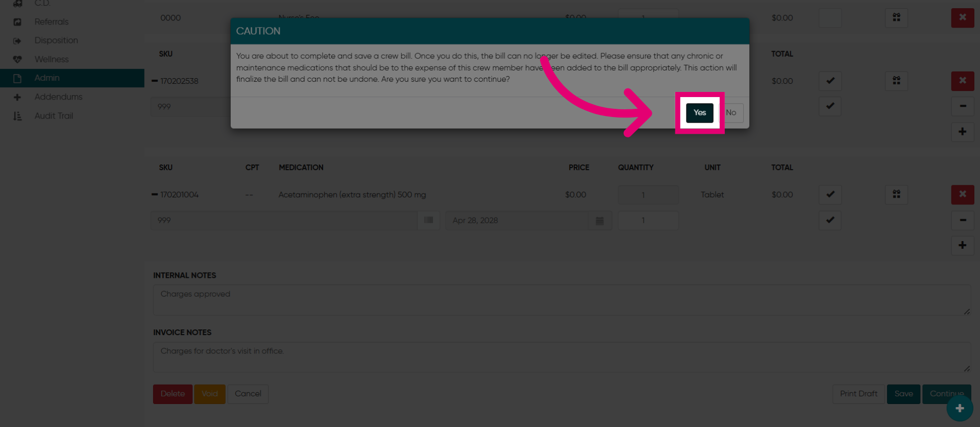Click the orange Void button

tap(210, 394)
